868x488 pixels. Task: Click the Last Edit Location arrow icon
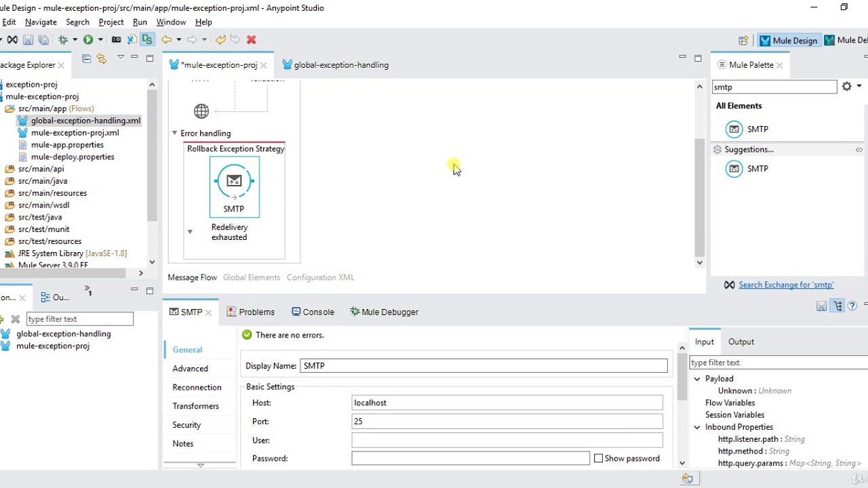pos(220,40)
